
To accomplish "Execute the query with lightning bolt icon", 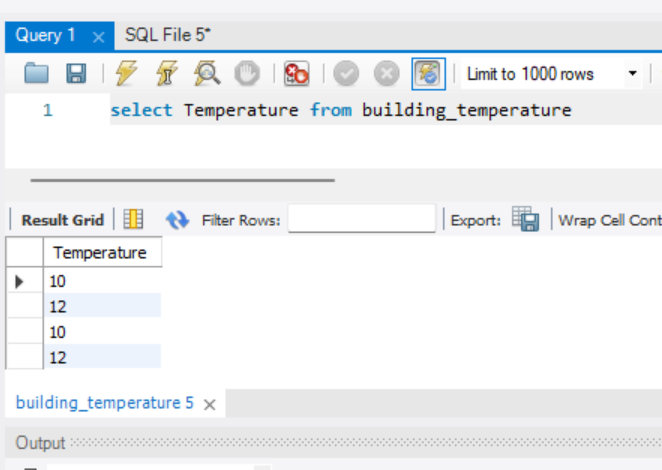I will [x=126, y=73].
